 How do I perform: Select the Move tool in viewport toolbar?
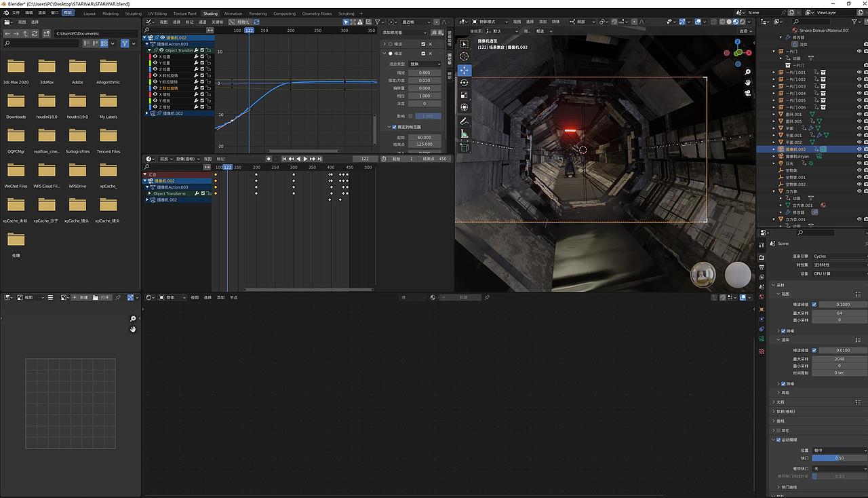[465, 70]
